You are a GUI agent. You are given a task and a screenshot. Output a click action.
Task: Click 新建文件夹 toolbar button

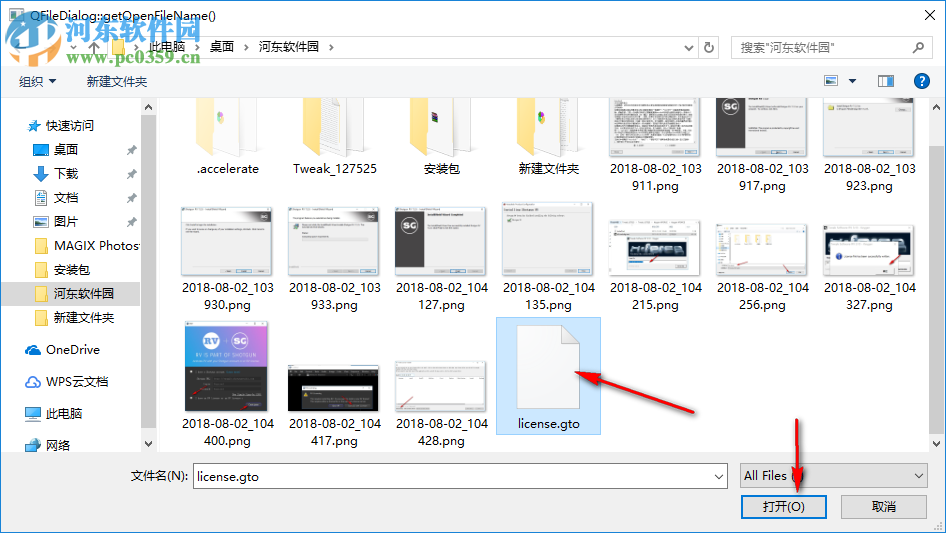pyautogui.click(x=116, y=81)
